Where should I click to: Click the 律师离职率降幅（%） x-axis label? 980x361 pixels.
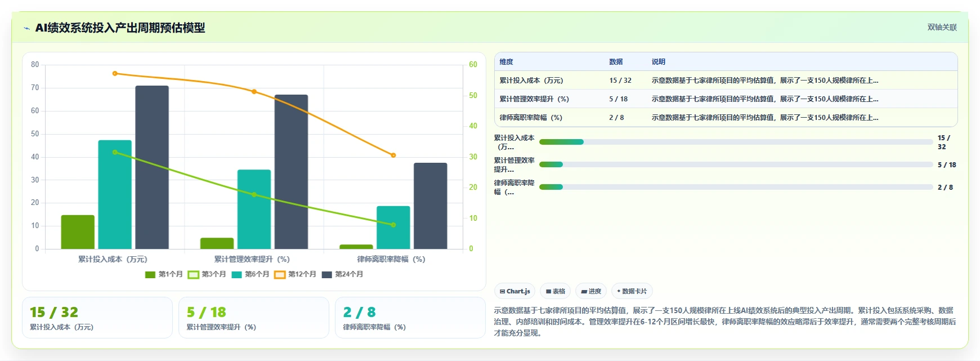[391, 259]
